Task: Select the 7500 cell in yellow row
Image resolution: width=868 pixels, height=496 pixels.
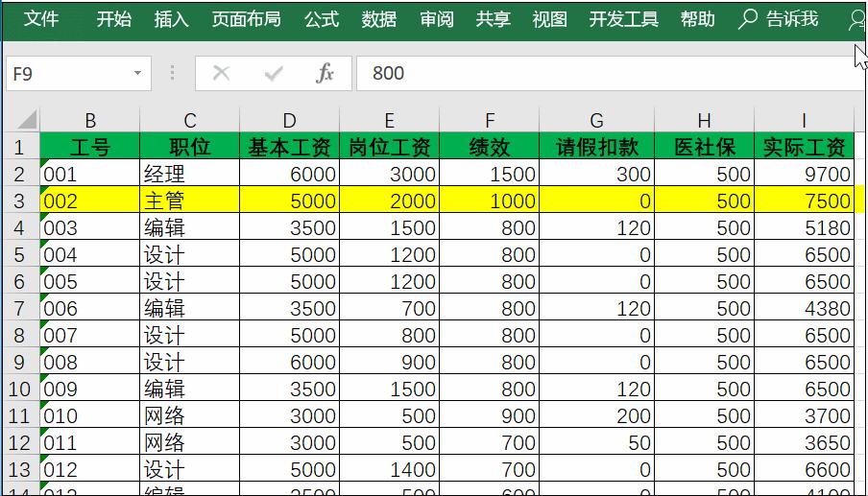Action: pos(804,201)
